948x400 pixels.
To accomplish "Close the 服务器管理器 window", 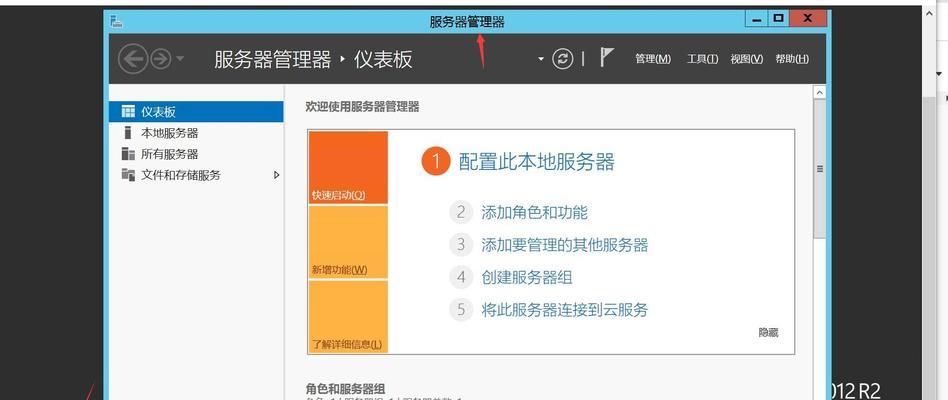I will [808, 19].
